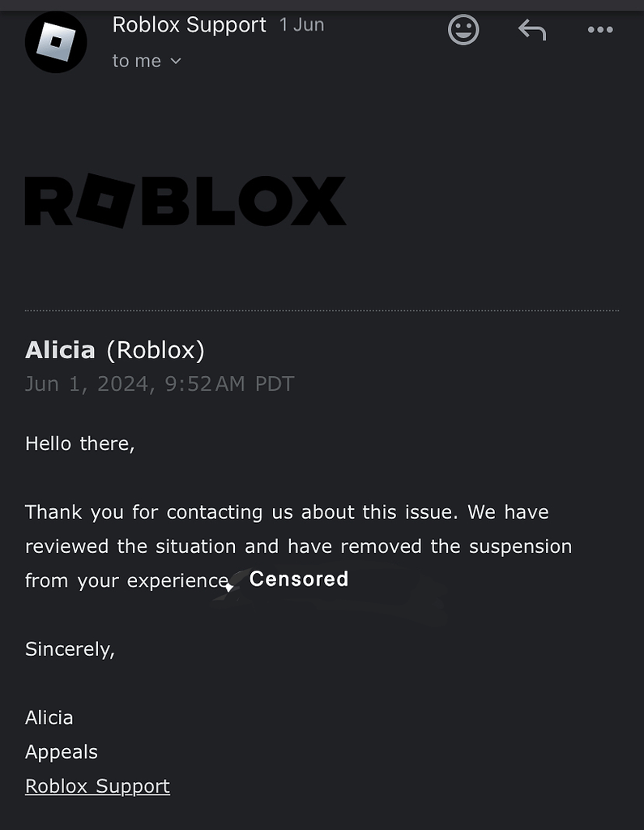This screenshot has width=644, height=830.
Task: Click the dotted divider under the logo
Action: [322, 310]
